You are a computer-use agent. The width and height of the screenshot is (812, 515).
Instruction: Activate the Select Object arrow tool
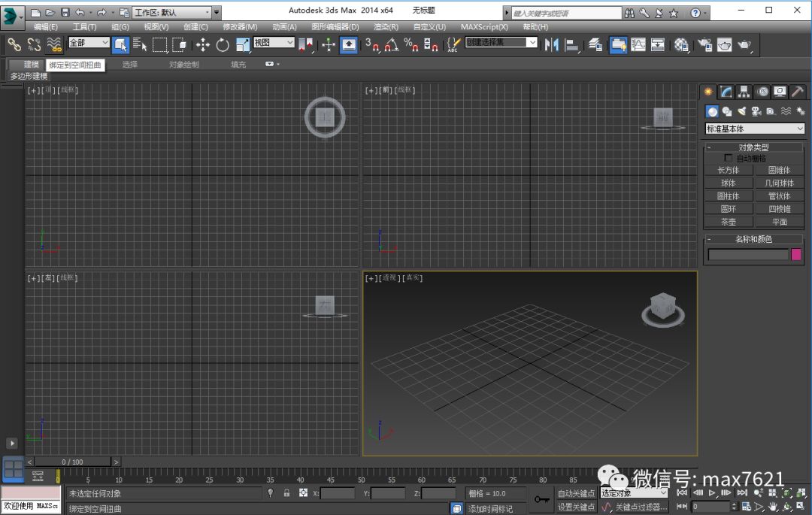click(120, 45)
